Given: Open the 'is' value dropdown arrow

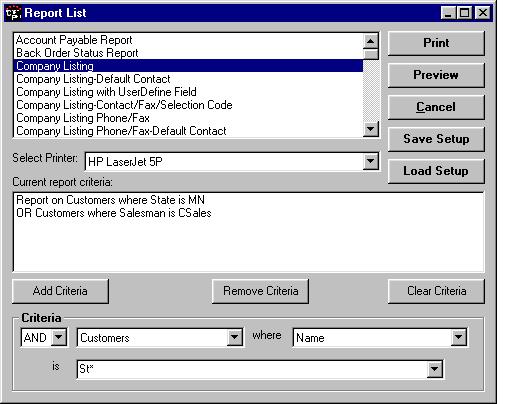Looking at the screenshot, I should click(434, 369).
